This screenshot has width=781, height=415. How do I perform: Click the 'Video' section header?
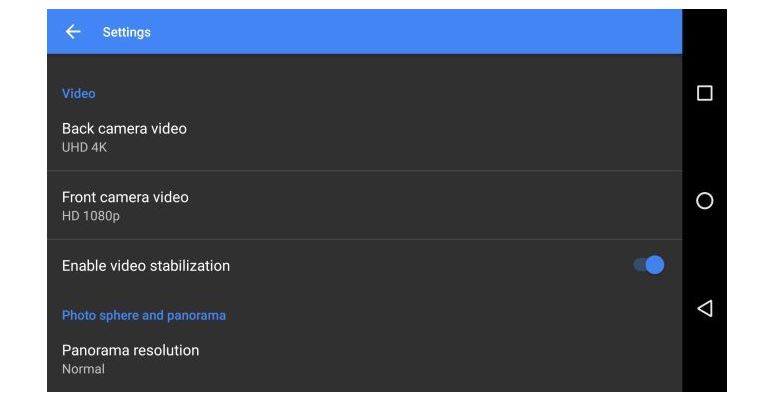pos(79,94)
